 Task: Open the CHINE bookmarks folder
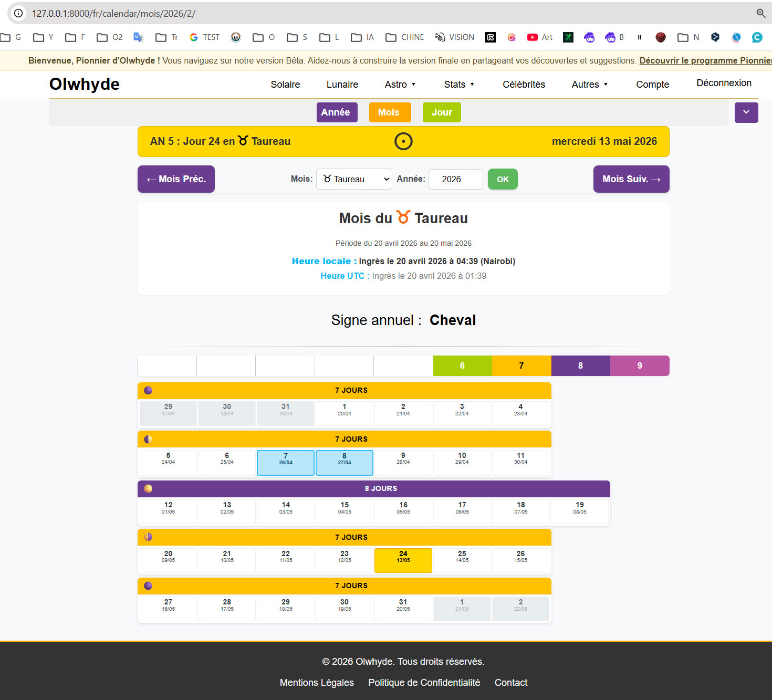pyautogui.click(x=404, y=37)
